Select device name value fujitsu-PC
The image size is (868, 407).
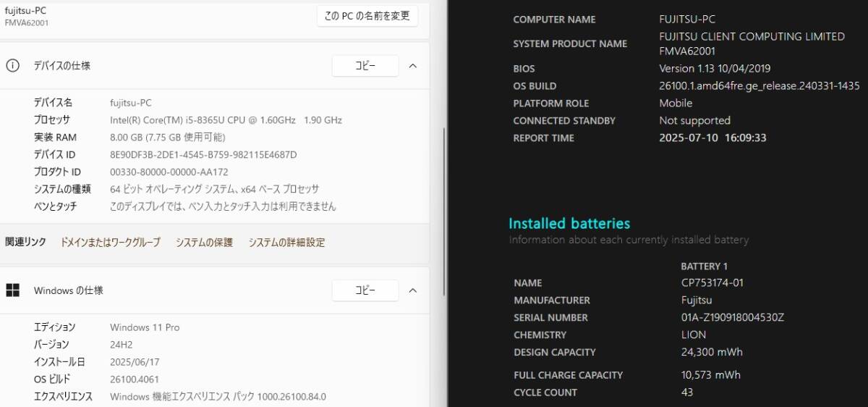(x=131, y=103)
